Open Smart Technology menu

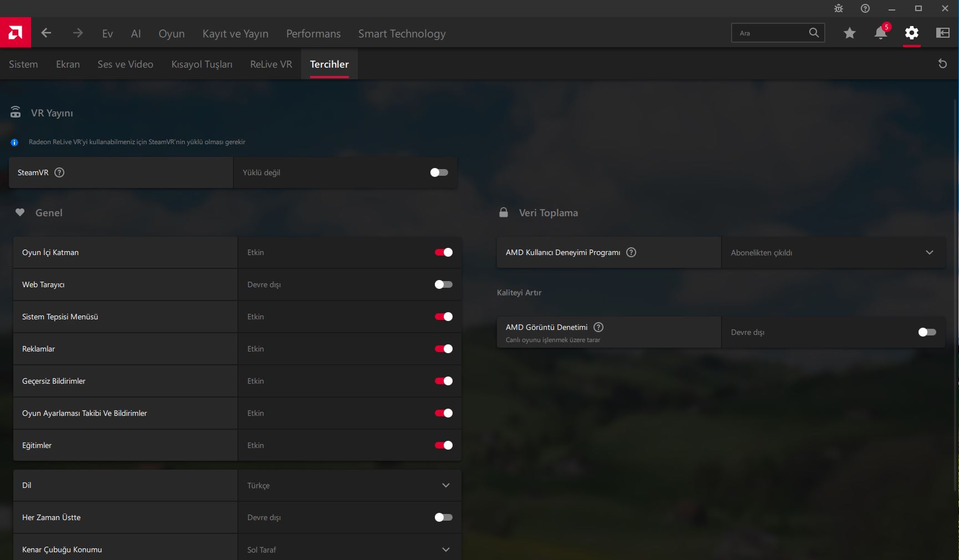click(402, 33)
